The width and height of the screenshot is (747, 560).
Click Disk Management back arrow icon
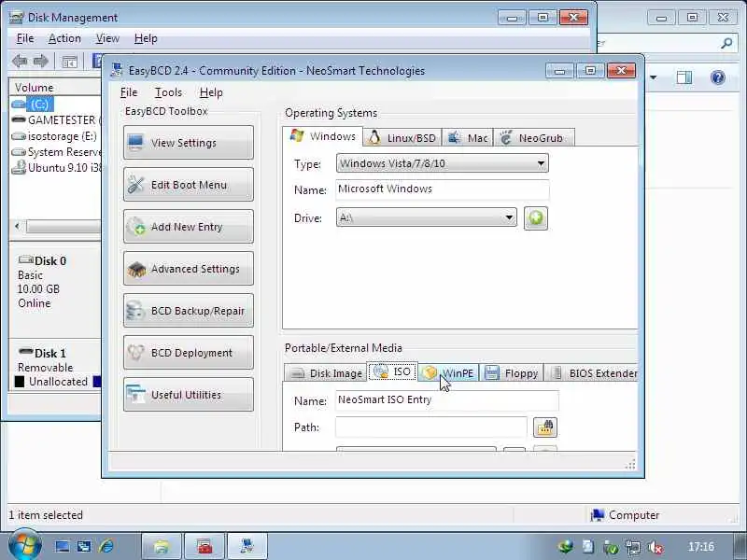coord(20,61)
